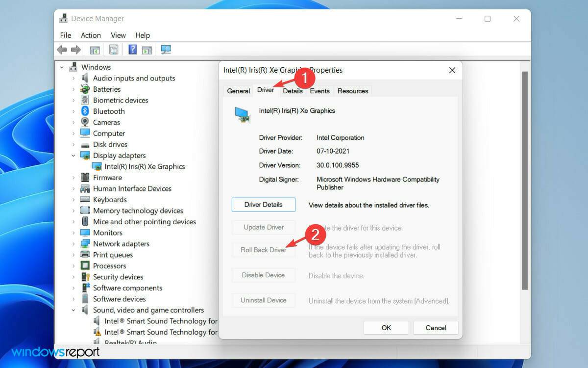
Task: Click the Forward navigation arrow
Action: click(x=76, y=49)
